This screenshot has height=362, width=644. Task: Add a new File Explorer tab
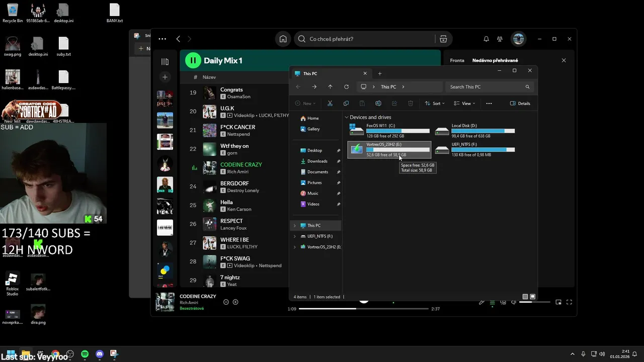click(380, 73)
